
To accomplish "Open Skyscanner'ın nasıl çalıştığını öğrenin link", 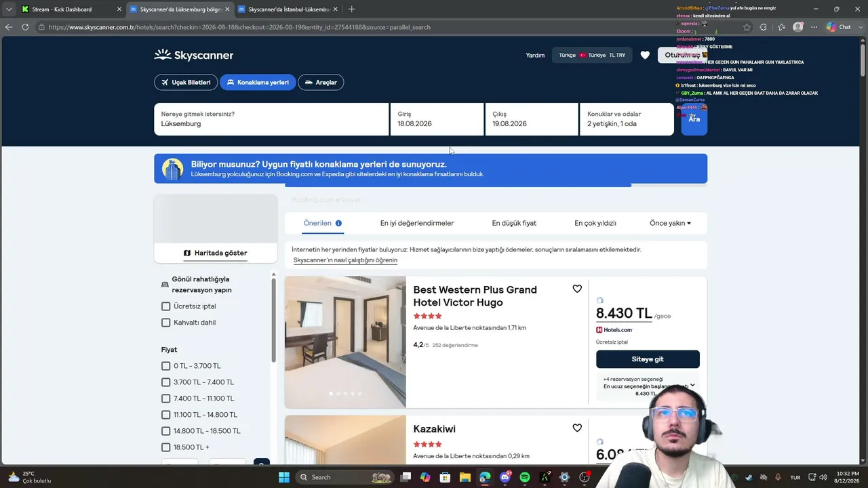I will point(345,260).
